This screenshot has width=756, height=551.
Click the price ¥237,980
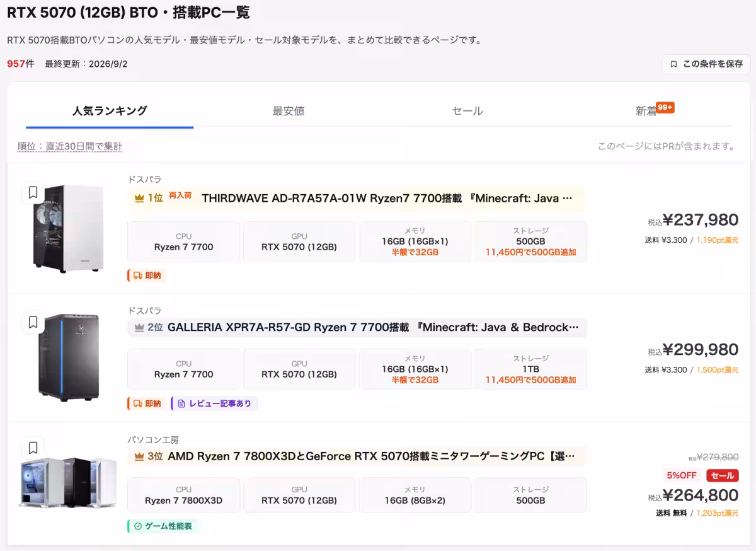[x=701, y=220]
